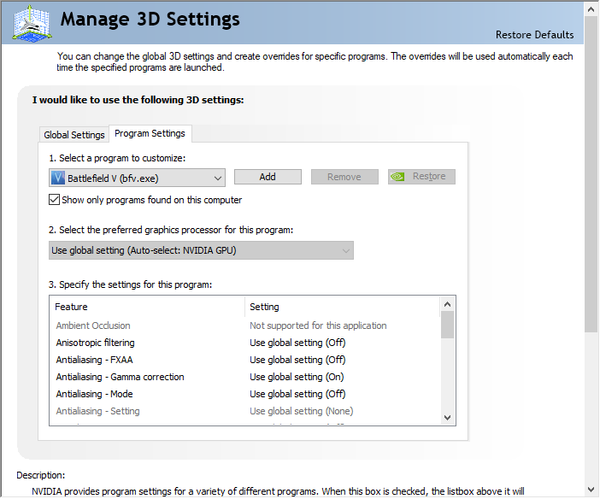Click the NVIDIA logo on Restore button

pyautogui.click(x=398, y=176)
